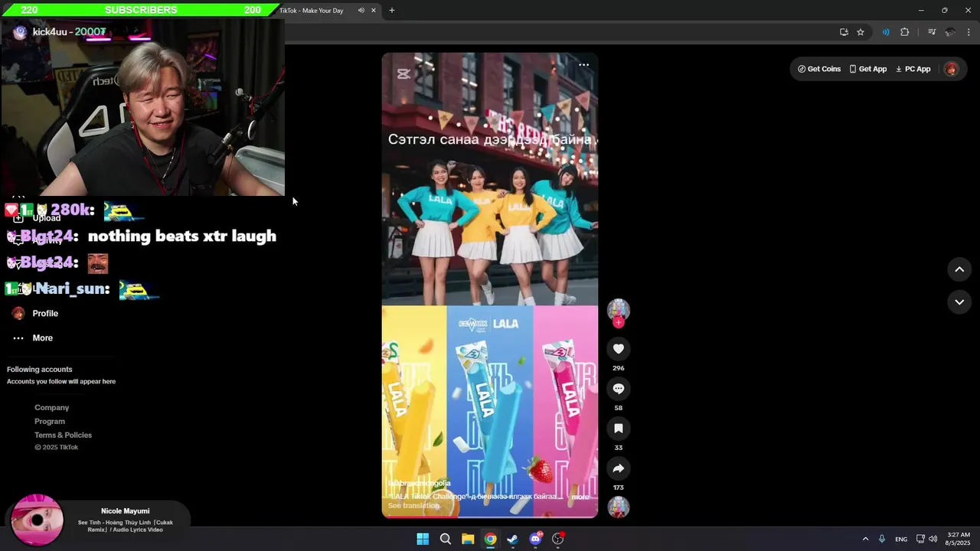Mute the TikTok tab via its speaker icon
This screenshot has width=980, height=551.
[361, 11]
